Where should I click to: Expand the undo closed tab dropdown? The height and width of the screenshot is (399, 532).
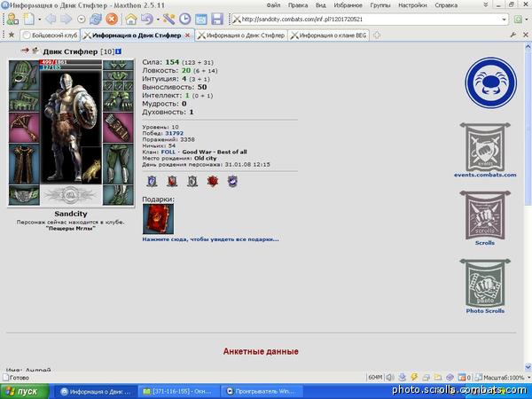point(158,20)
